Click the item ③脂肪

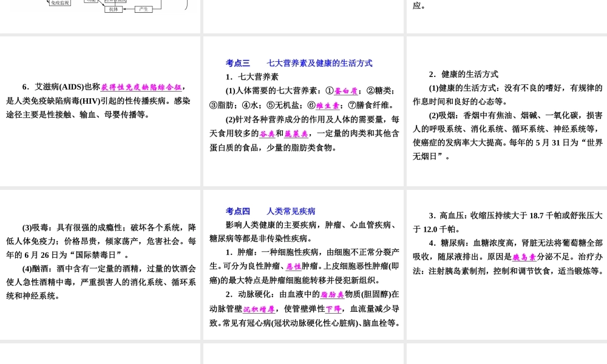pos(222,105)
